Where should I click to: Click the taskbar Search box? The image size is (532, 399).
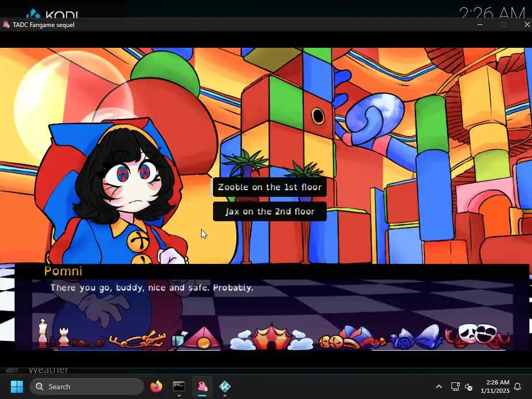pyautogui.click(x=87, y=387)
